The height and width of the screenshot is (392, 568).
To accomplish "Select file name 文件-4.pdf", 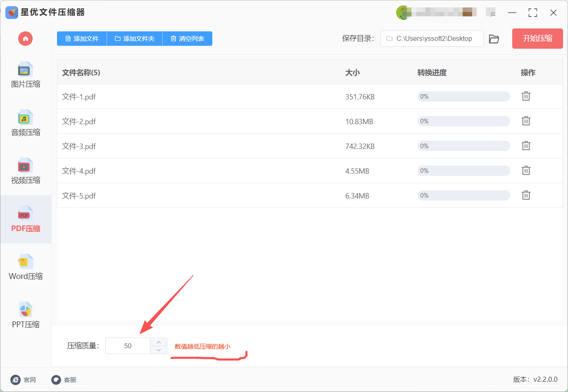I will point(79,171).
